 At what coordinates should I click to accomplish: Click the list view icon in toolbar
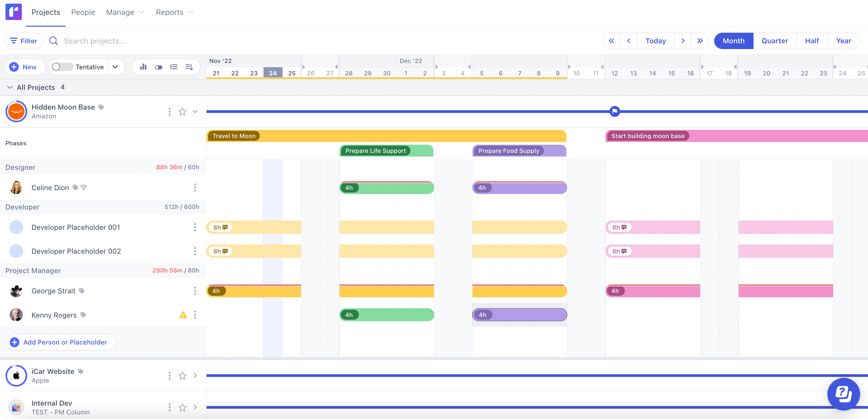[x=174, y=67]
